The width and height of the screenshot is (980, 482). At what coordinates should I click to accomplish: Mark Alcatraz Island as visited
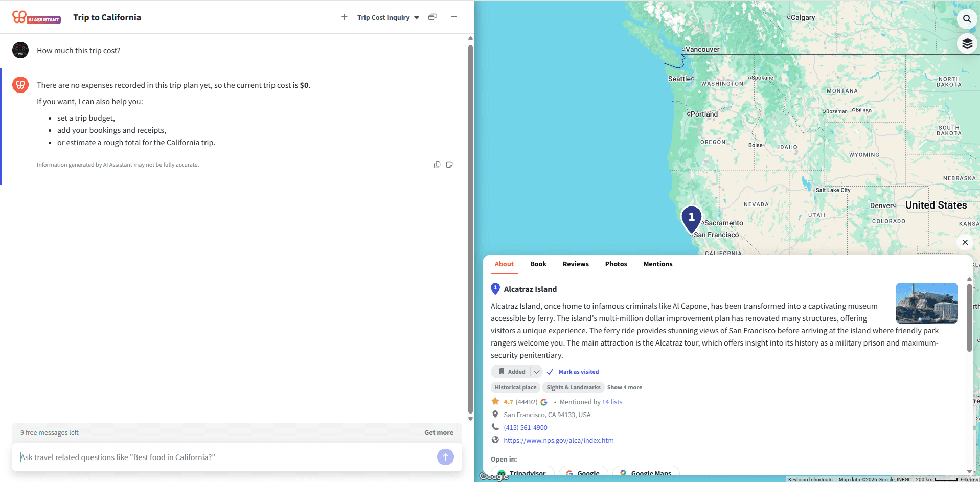[573, 372]
